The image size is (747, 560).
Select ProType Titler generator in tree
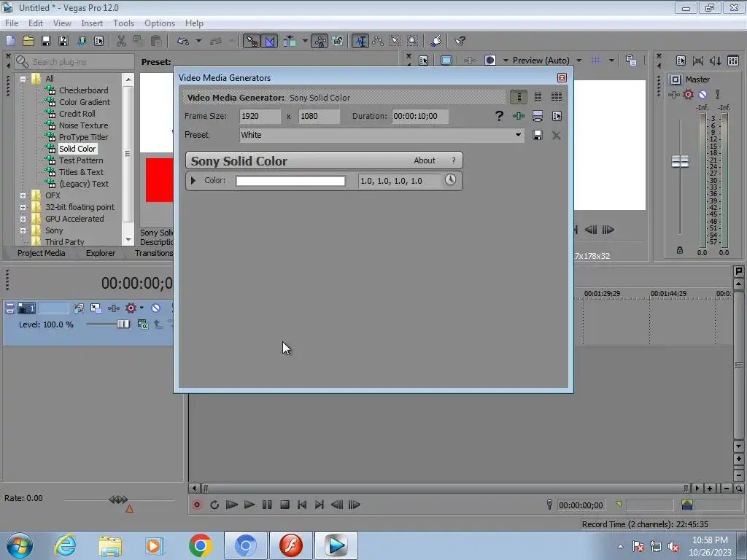83,137
